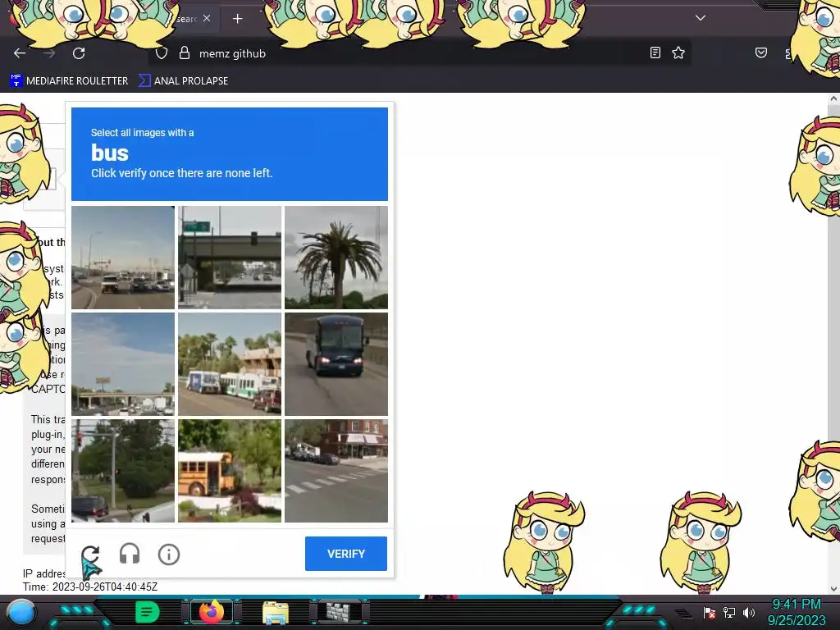Select the white and green buses tile
This screenshot has width=840, height=630.
230,364
